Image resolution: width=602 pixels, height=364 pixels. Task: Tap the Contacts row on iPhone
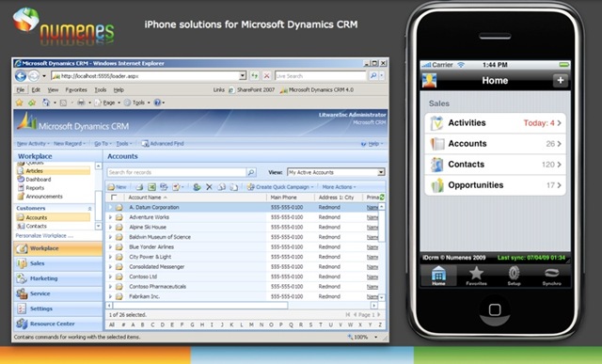[496, 165]
